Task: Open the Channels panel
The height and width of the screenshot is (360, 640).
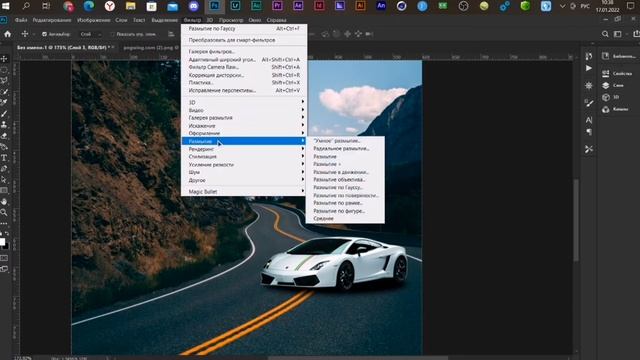Action: 616,109
